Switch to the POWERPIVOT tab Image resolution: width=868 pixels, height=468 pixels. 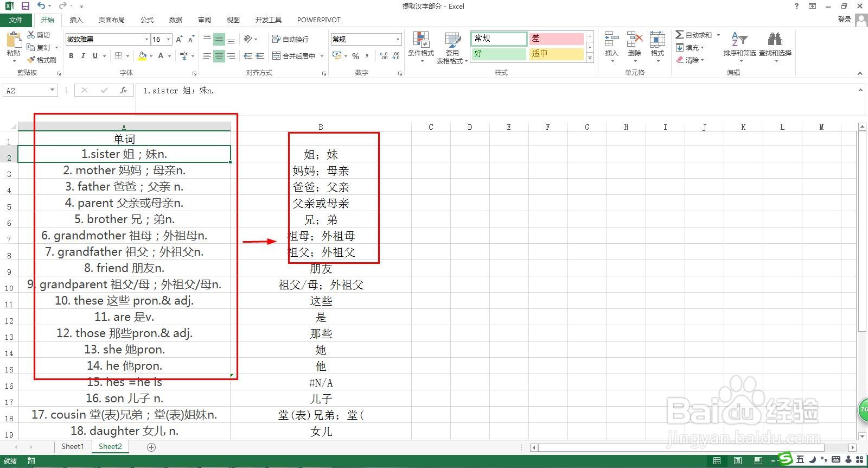point(319,20)
